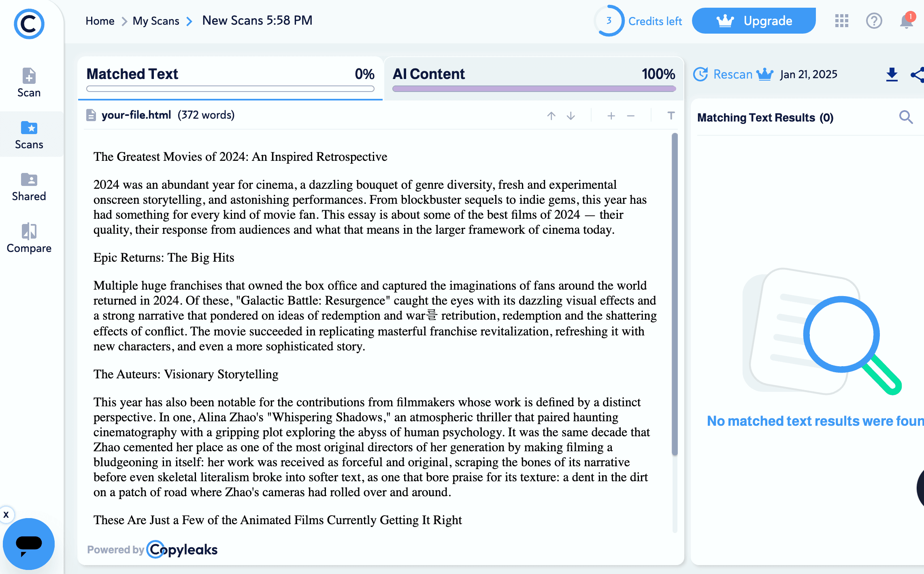
Task: Go to My Scans breadcrumb link
Action: click(156, 21)
